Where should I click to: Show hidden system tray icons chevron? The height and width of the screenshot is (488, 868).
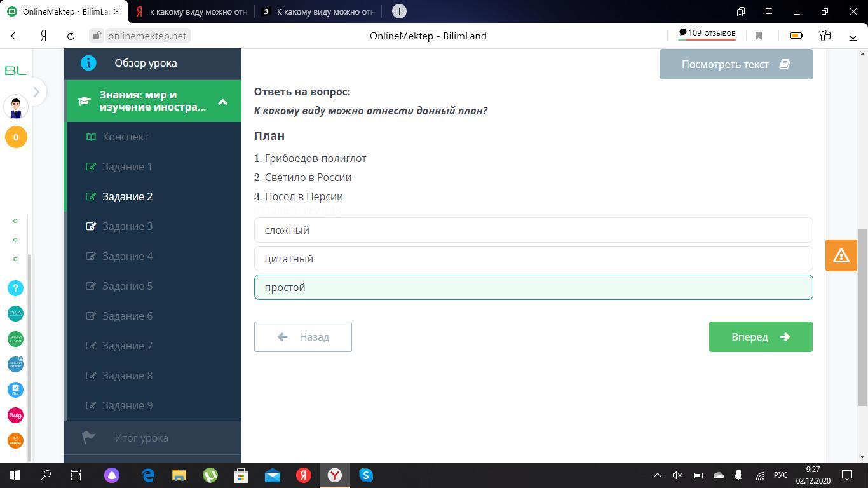658,475
